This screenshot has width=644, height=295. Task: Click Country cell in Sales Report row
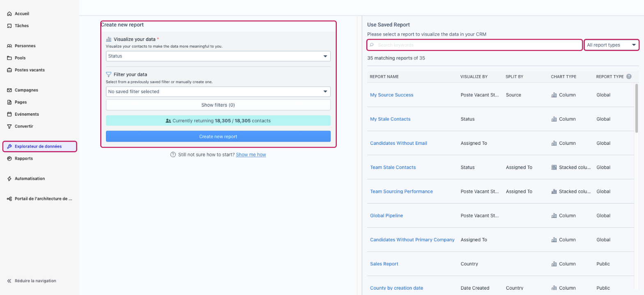pos(469,264)
